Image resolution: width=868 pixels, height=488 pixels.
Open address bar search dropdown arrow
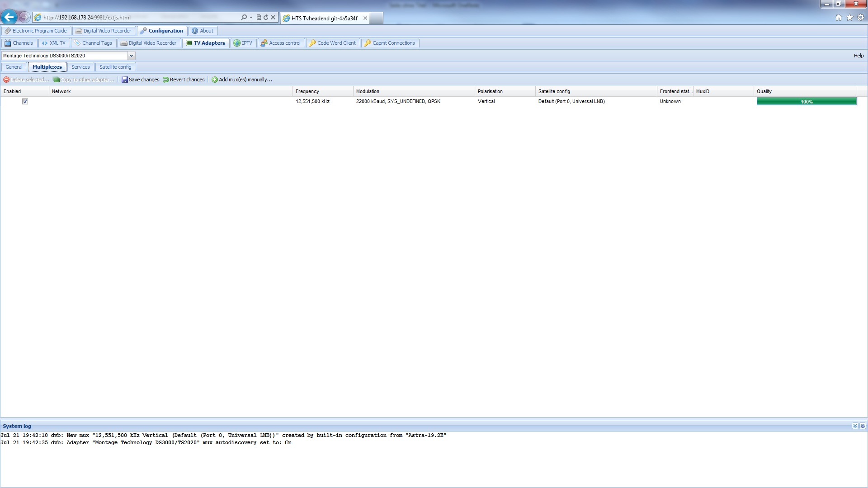tap(251, 17)
